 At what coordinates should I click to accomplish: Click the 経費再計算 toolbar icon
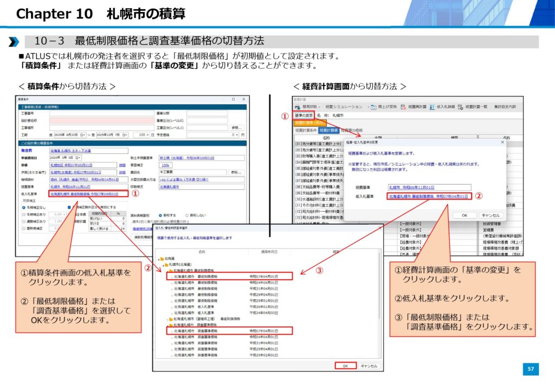(402, 107)
